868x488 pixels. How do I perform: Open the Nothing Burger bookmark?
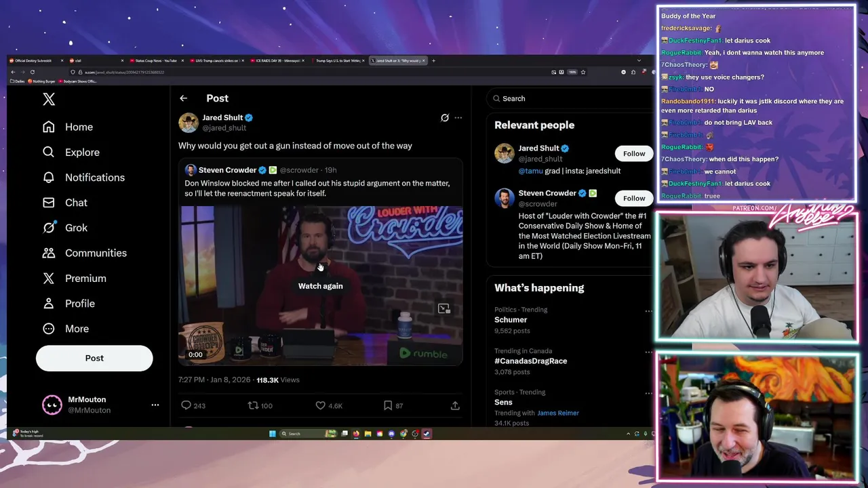click(x=43, y=81)
